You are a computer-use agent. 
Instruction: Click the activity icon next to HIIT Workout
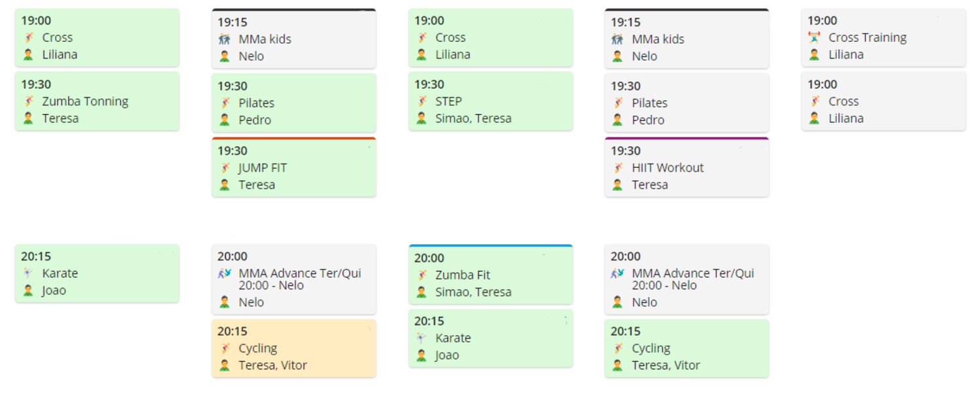point(618,168)
